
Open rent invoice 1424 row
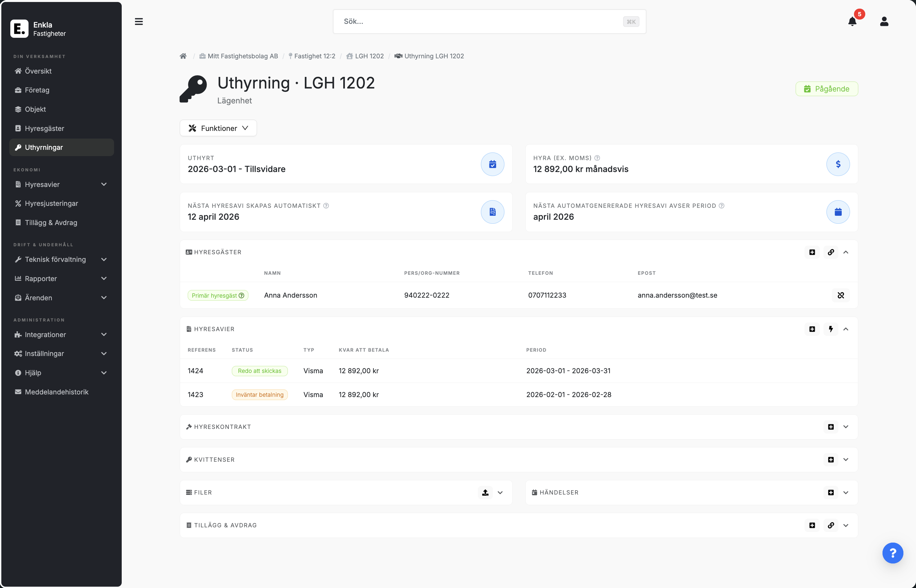click(x=195, y=371)
